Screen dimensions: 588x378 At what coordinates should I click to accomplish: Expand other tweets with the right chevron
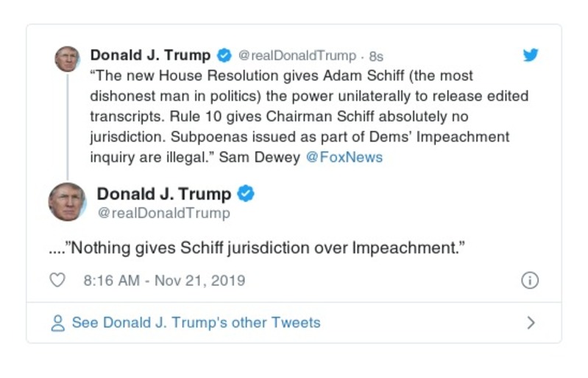pyautogui.click(x=531, y=323)
